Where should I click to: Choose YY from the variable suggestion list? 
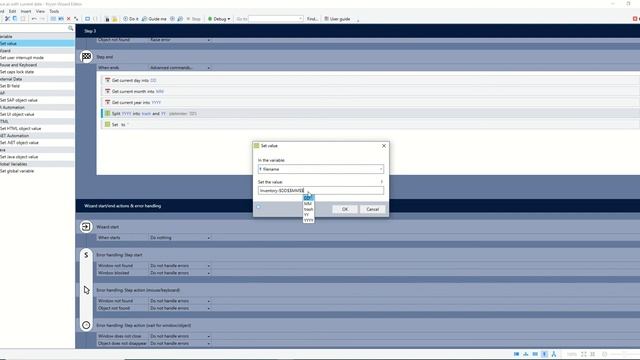(x=308, y=215)
